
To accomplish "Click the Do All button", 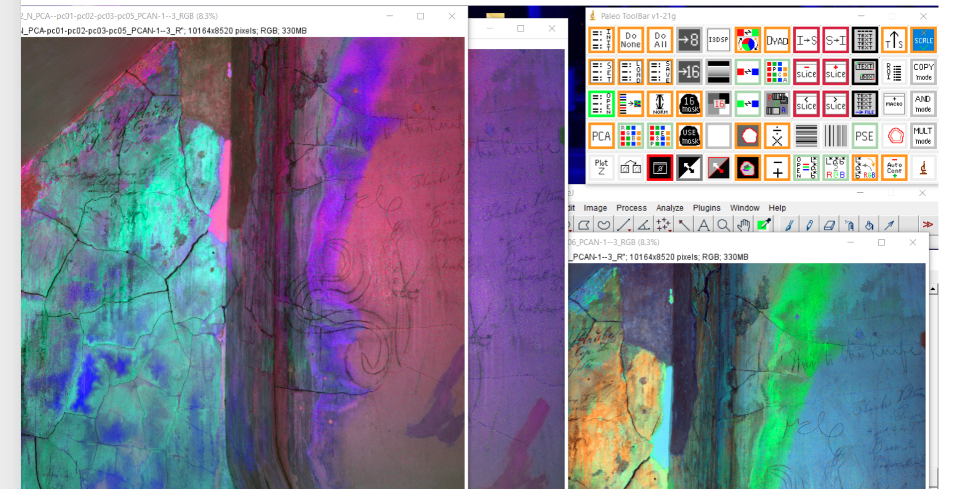I will pos(660,40).
